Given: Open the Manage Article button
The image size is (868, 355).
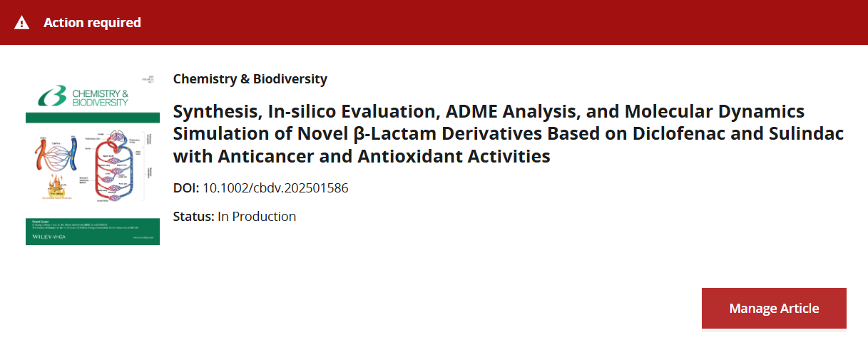Looking at the screenshot, I should (x=774, y=309).
